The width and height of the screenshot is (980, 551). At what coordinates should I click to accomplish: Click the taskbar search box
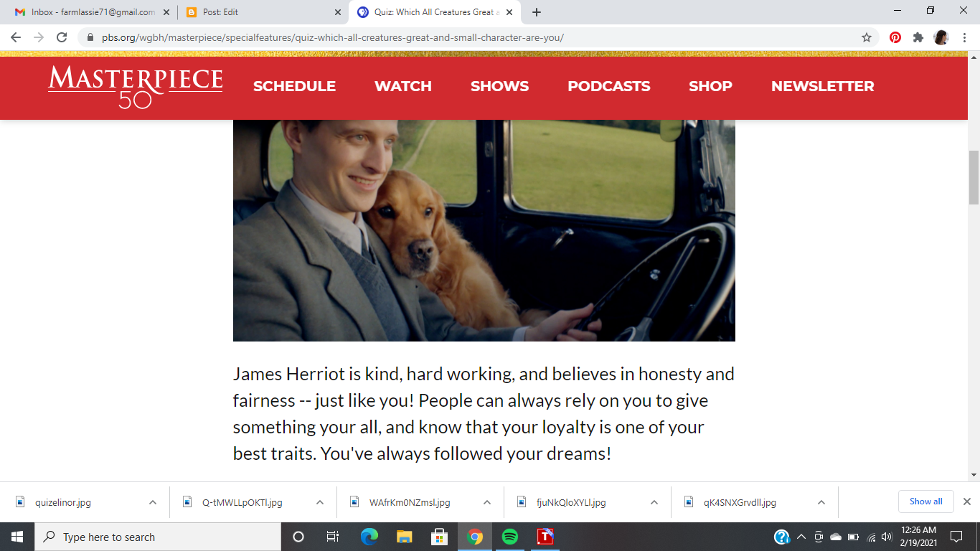[x=158, y=537]
